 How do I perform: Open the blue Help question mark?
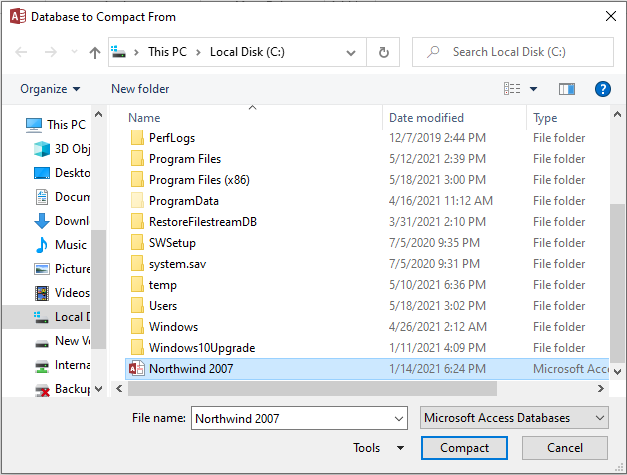click(x=603, y=89)
